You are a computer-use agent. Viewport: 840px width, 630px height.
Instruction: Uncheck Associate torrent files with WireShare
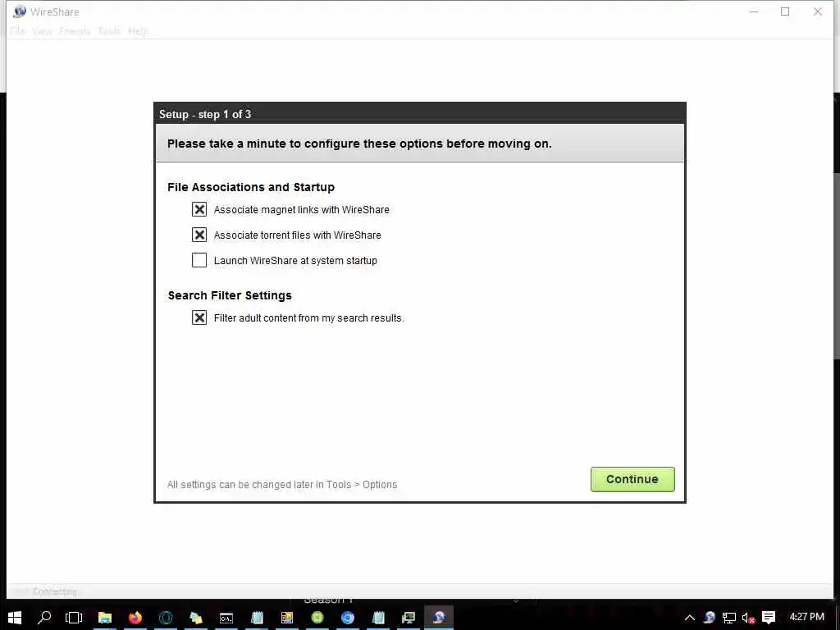pyautogui.click(x=199, y=235)
